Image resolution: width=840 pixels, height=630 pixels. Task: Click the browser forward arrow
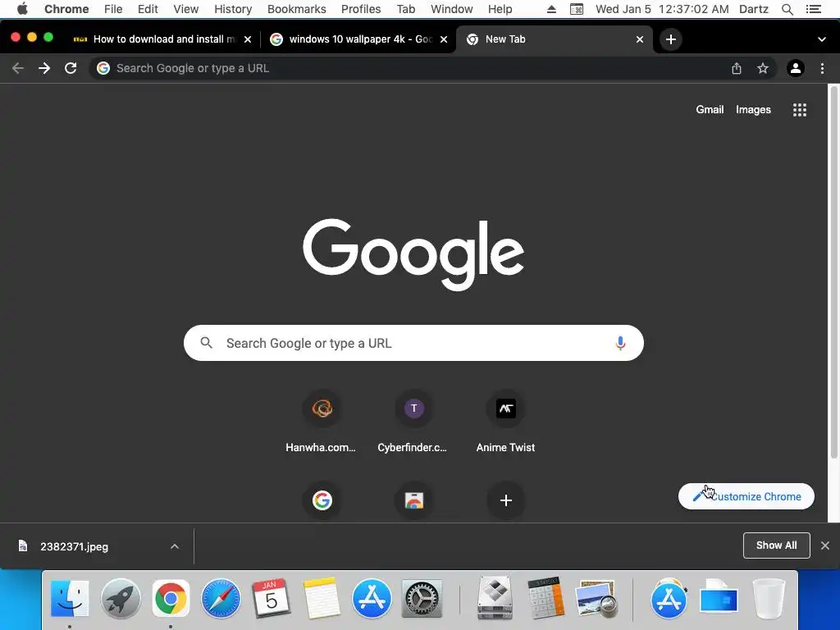44,68
